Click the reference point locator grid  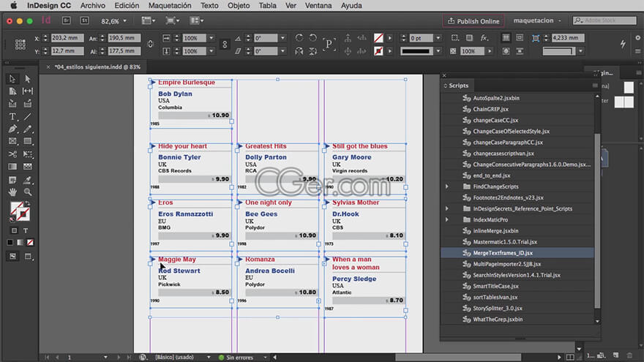point(20,45)
